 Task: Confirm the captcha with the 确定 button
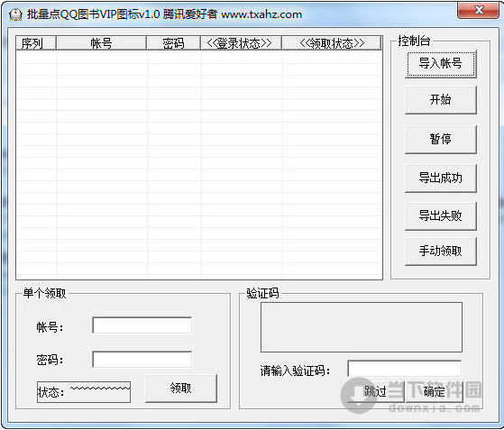pos(435,391)
